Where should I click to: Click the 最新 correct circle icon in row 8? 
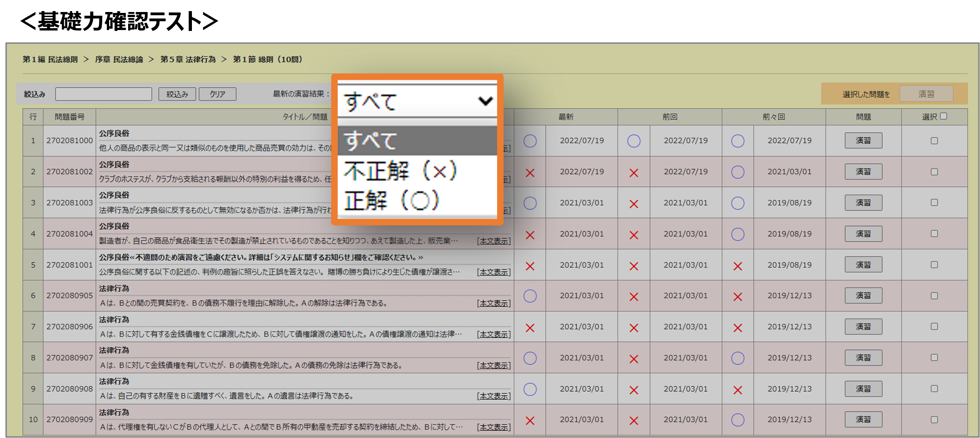tap(530, 358)
